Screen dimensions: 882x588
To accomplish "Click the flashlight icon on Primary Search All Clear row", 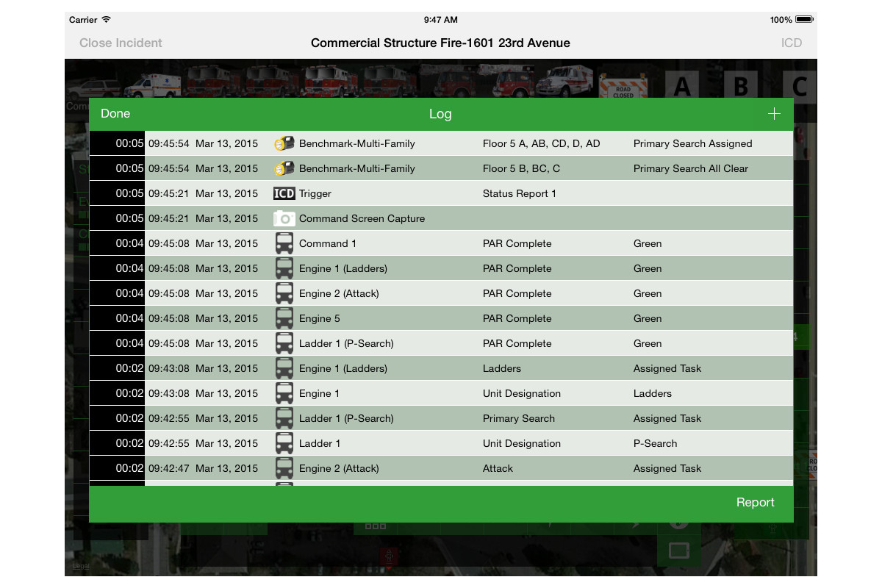I will coord(284,169).
